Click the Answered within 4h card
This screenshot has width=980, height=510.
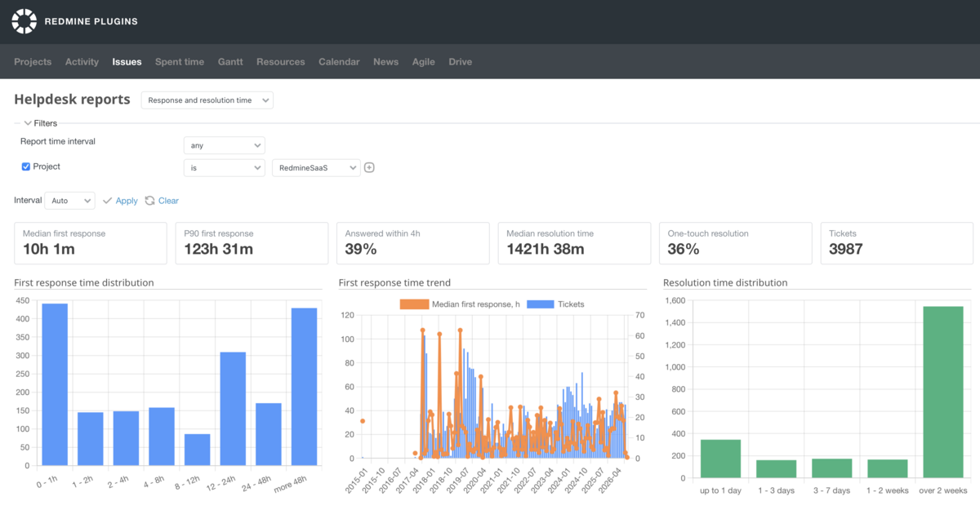412,243
